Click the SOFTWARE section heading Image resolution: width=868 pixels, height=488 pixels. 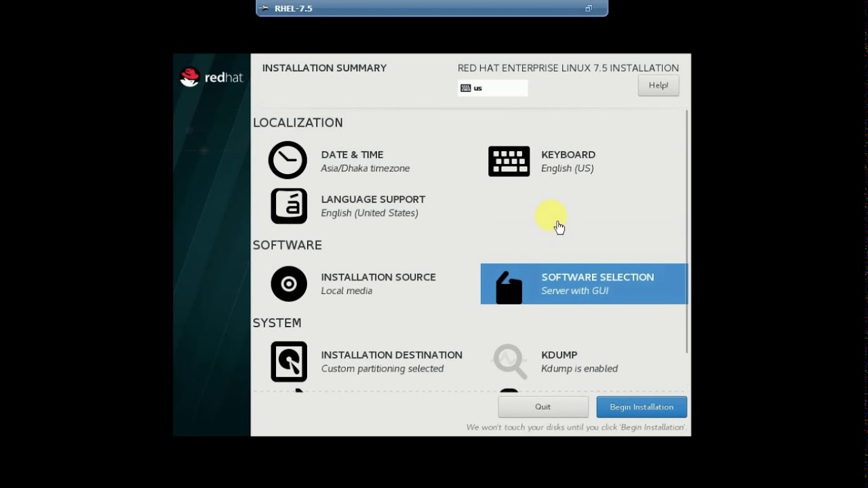tap(288, 245)
